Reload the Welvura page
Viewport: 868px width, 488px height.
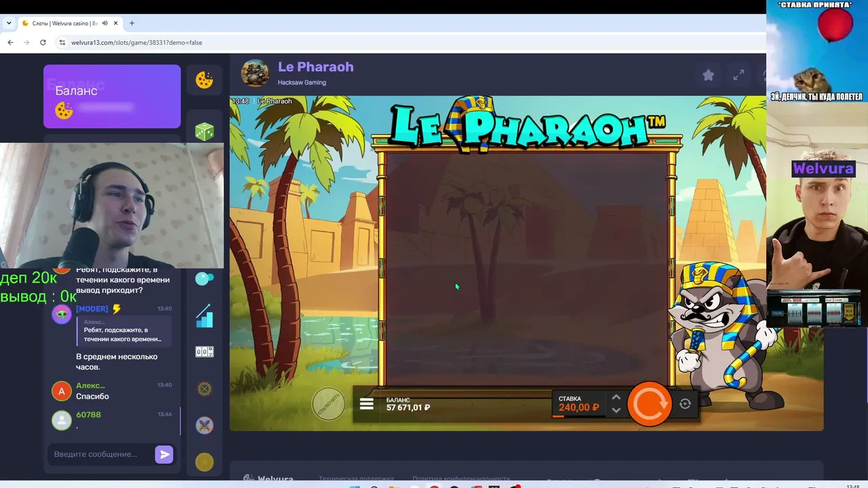43,42
